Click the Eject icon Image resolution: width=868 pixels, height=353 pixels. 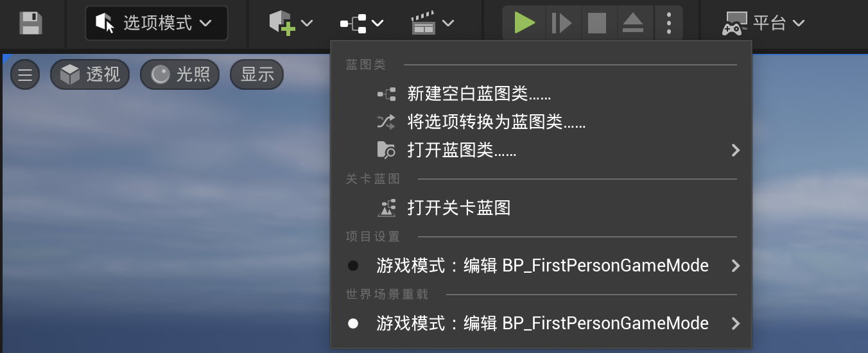point(632,24)
